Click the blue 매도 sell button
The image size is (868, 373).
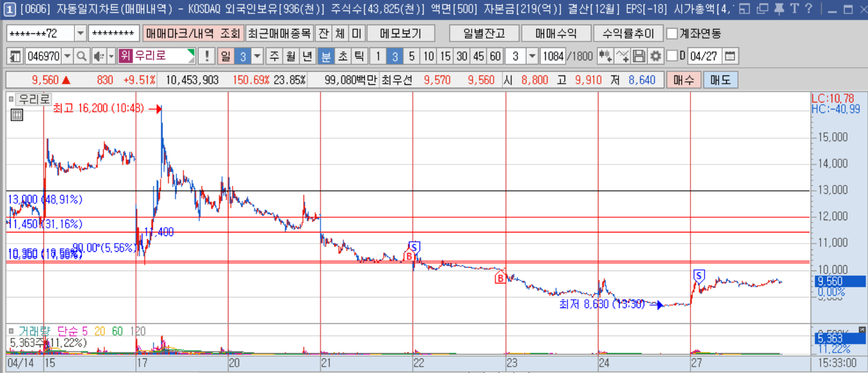tap(720, 80)
